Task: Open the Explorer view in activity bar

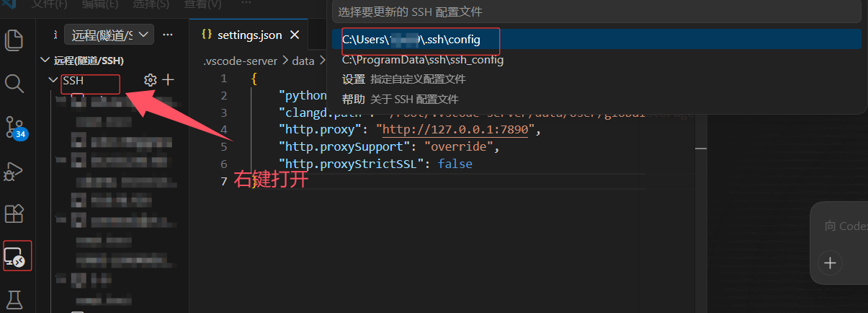Action: (x=14, y=40)
